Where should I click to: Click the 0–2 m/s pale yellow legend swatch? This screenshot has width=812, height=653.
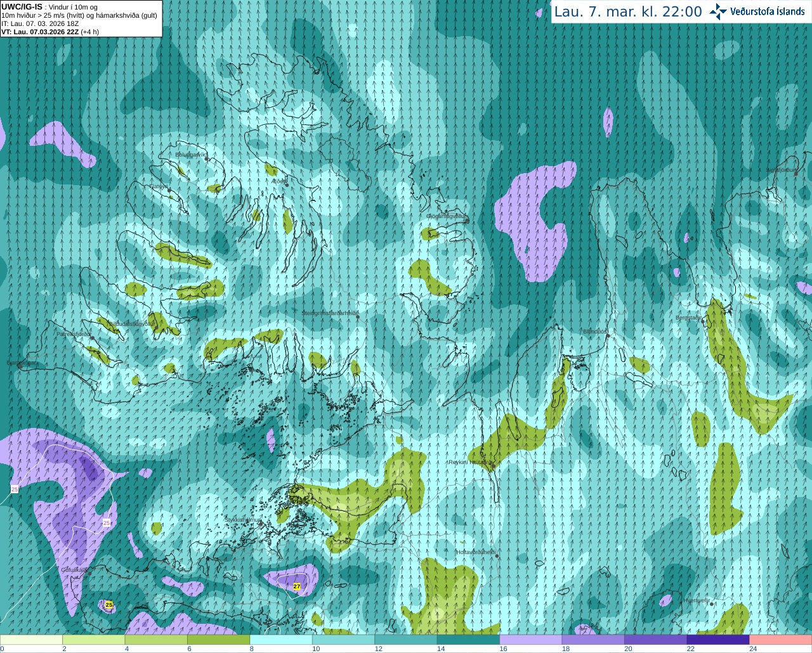(x=32, y=640)
